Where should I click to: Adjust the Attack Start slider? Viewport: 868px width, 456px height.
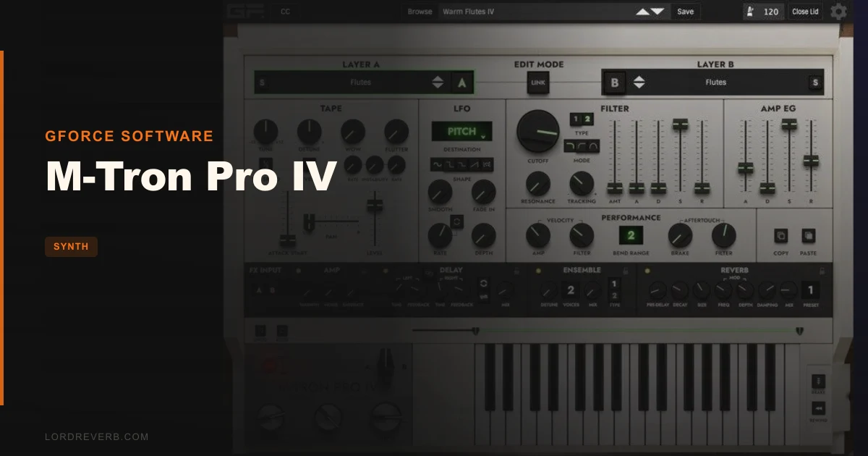[288, 240]
